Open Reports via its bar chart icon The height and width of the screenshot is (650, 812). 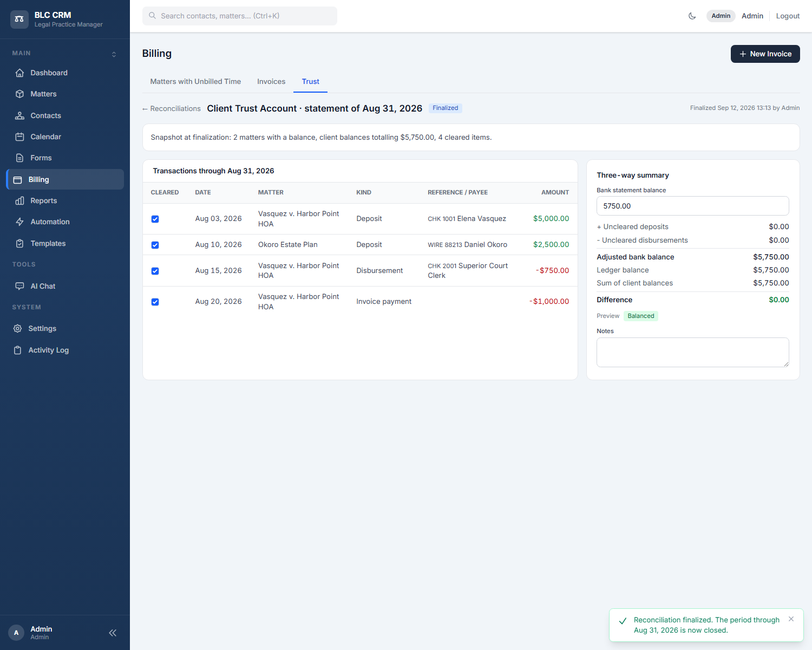coord(20,201)
